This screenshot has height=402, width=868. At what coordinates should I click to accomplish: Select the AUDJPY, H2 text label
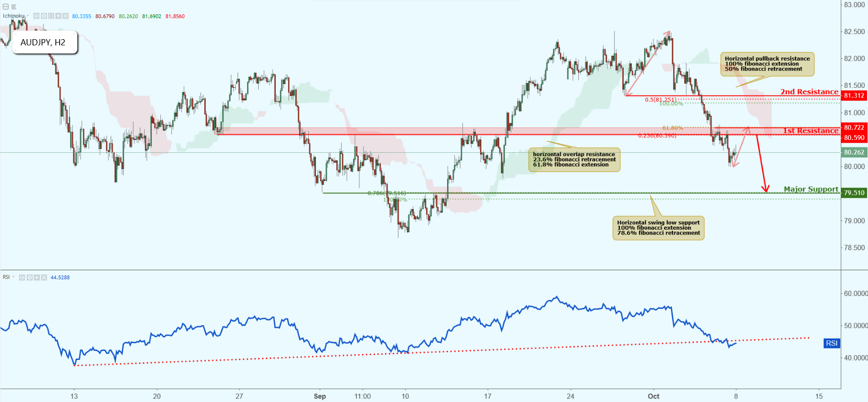(x=43, y=42)
